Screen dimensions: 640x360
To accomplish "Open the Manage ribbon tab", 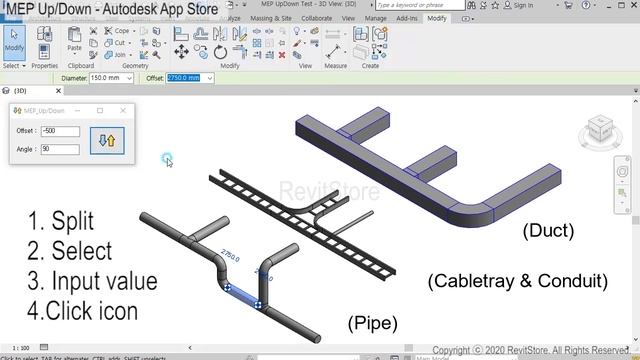I will pyautogui.click(x=376, y=18).
